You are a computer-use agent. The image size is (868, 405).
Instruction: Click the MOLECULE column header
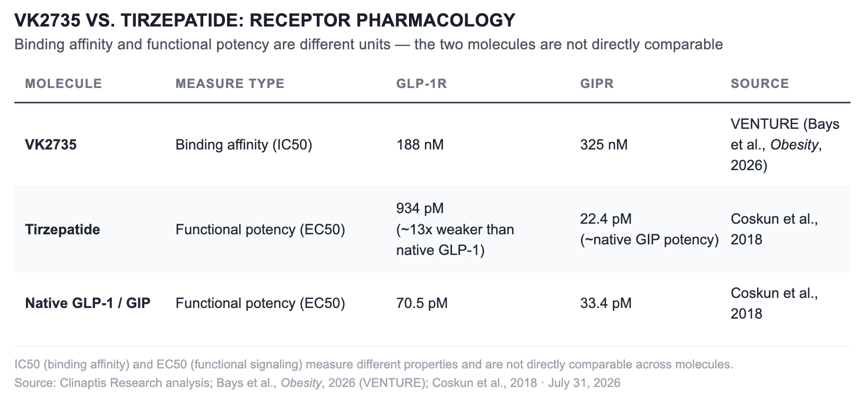(x=63, y=83)
